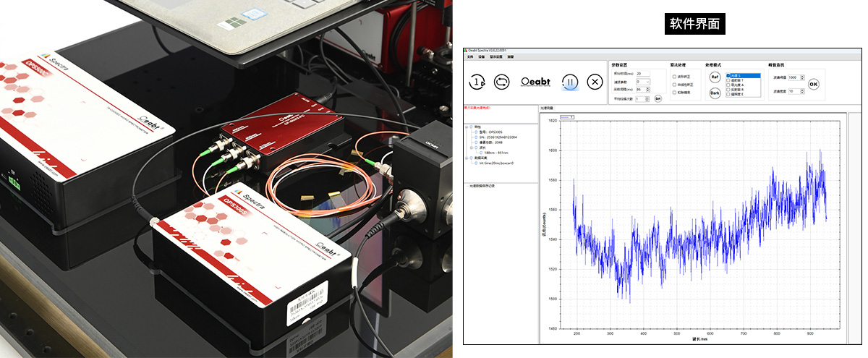868x358 pixels.
Task: Click the 积分时间 input field
Action: point(642,73)
